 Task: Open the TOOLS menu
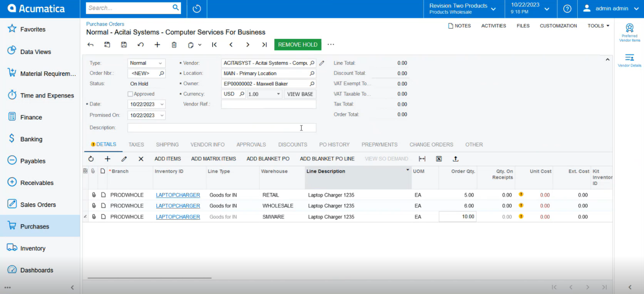tap(597, 26)
